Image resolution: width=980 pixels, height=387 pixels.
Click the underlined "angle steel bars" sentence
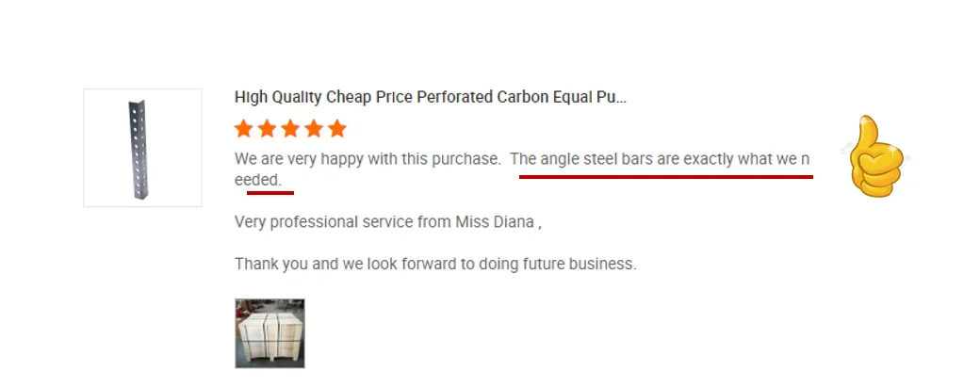660,159
